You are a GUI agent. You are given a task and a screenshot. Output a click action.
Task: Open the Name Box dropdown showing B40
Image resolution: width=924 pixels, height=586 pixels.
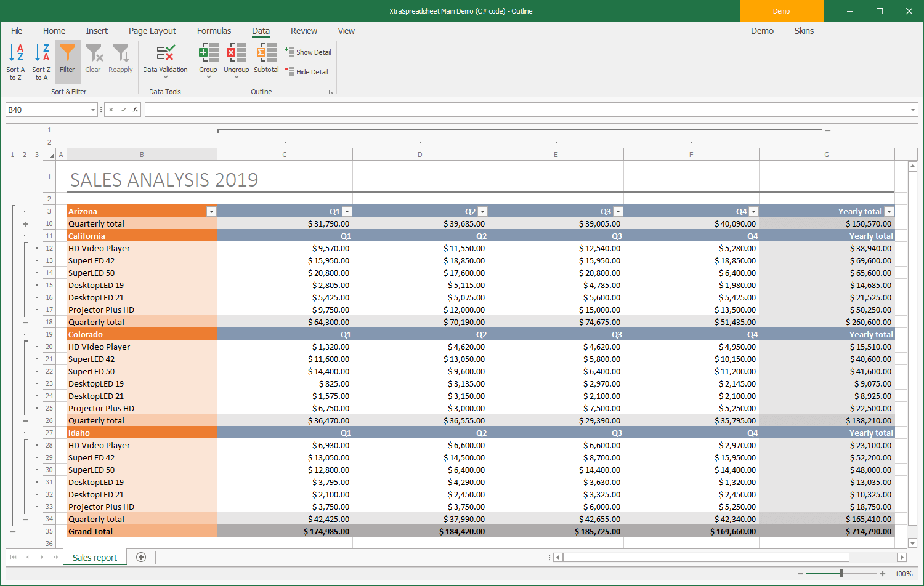(x=92, y=109)
